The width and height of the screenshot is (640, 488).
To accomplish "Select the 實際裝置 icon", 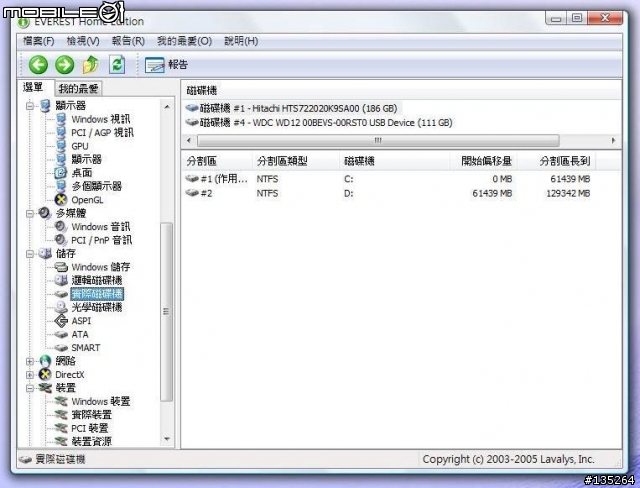I will pos(61,415).
